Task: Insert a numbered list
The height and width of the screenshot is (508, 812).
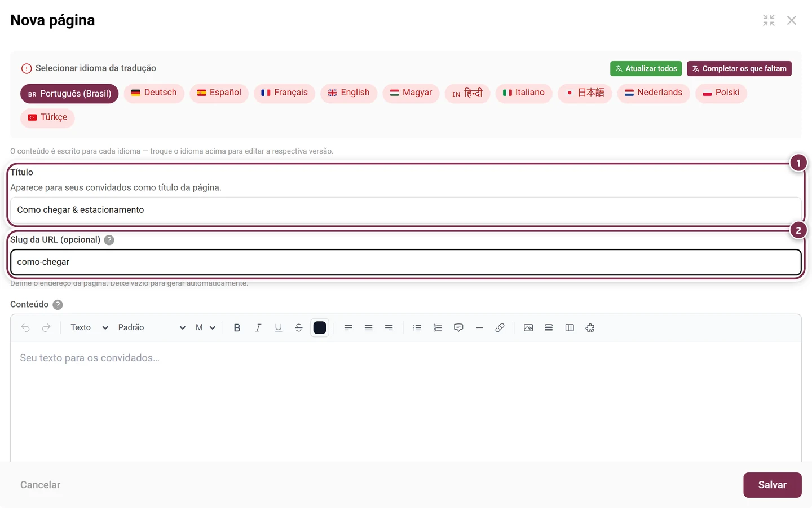Action: [438, 327]
